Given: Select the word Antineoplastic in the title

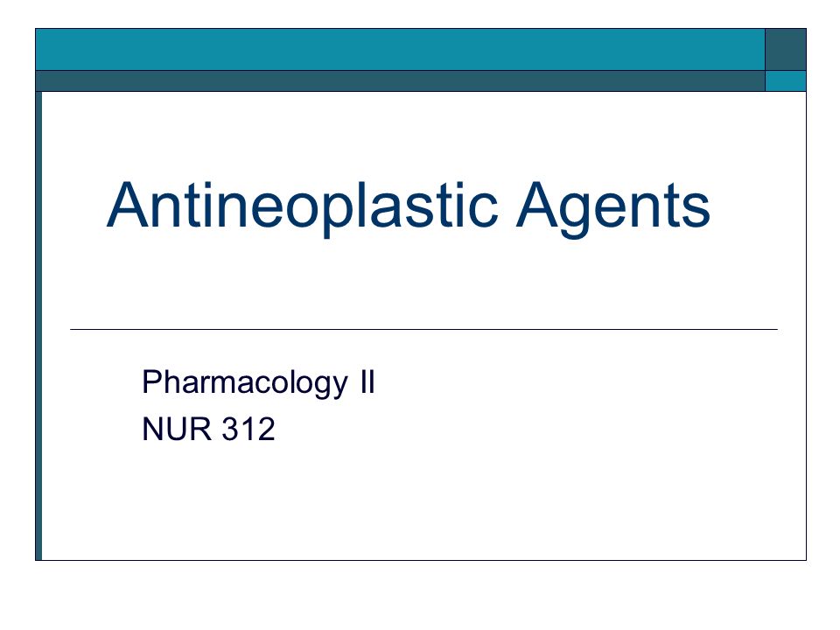Looking at the screenshot, I should (302, 206).
